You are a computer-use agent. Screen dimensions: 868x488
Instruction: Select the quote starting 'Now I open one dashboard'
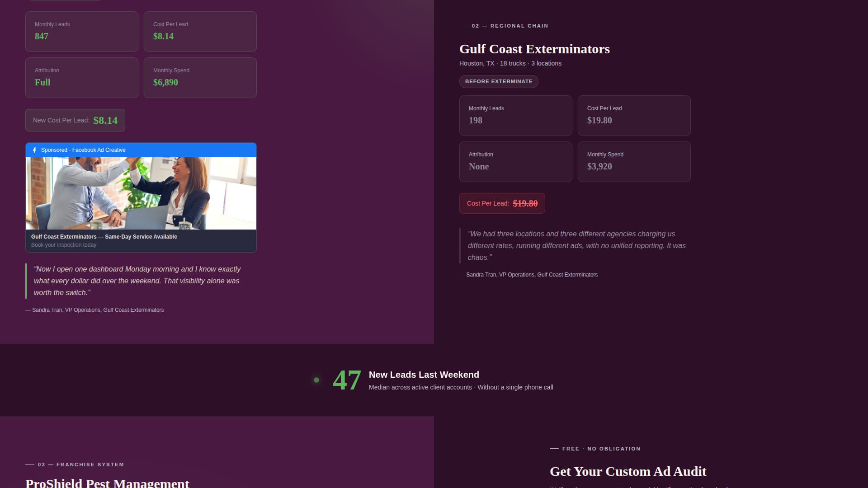[137, 281]
